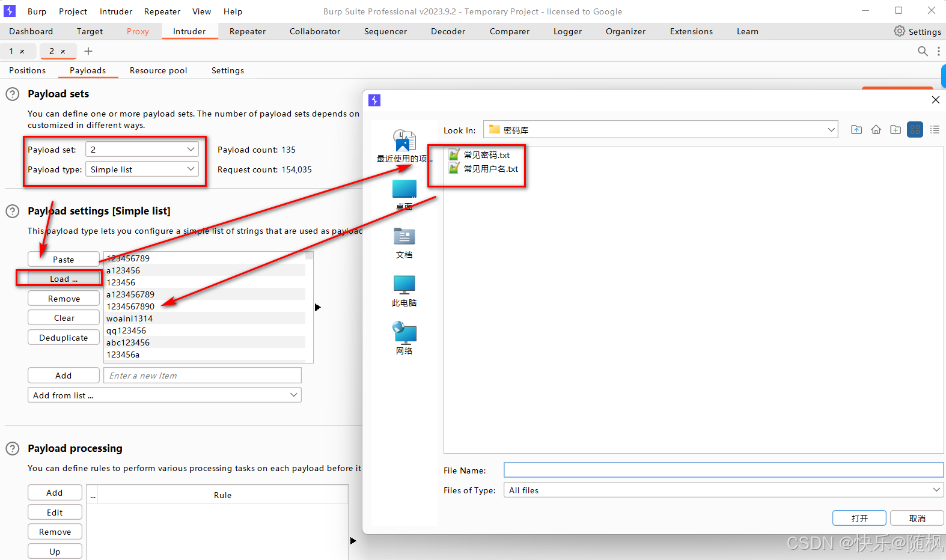
Task: Click the search magnifier icon in Intruder
Action: click(x=923, y=51)
